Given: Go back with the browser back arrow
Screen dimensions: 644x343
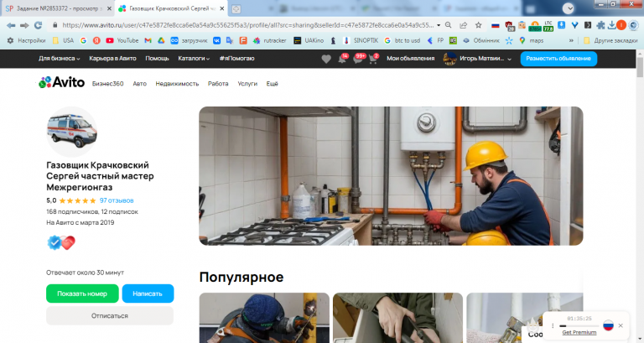Looking at the screenshot, I should [x=11, y=25].
